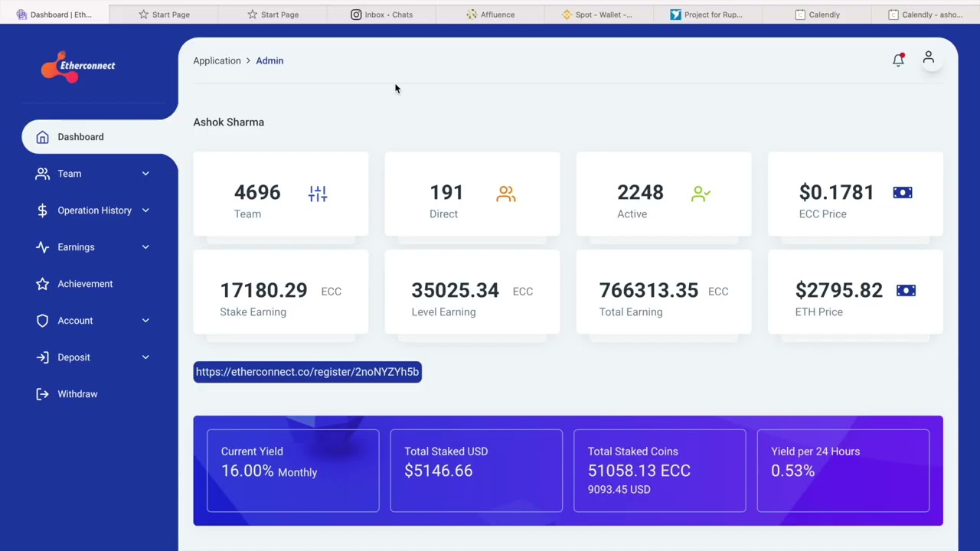Click the Account shield icon

42,321
